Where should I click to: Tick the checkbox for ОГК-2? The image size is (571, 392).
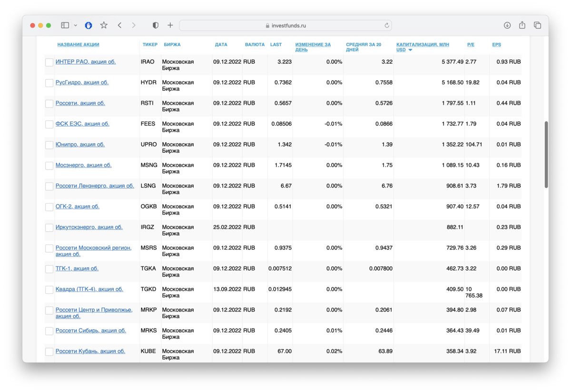pos(49,207)
